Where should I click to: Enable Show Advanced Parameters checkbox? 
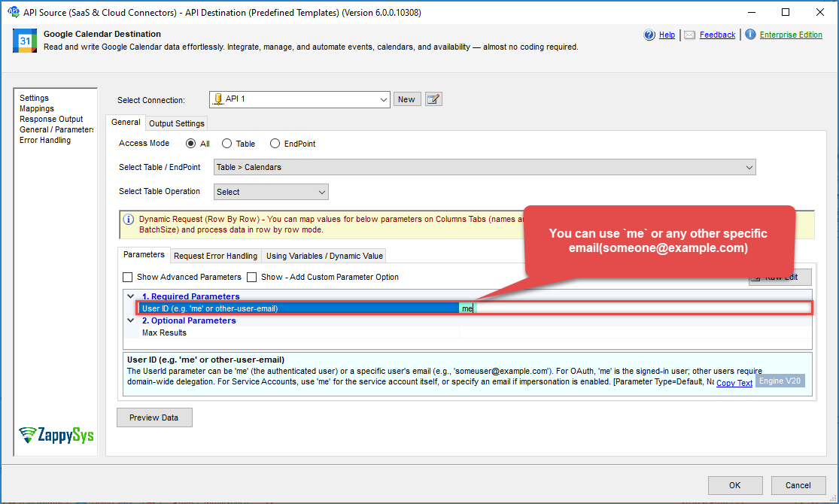(x=128, y=277)
